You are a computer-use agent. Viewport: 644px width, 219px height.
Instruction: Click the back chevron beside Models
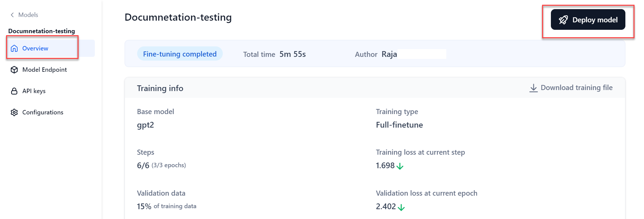12,15
